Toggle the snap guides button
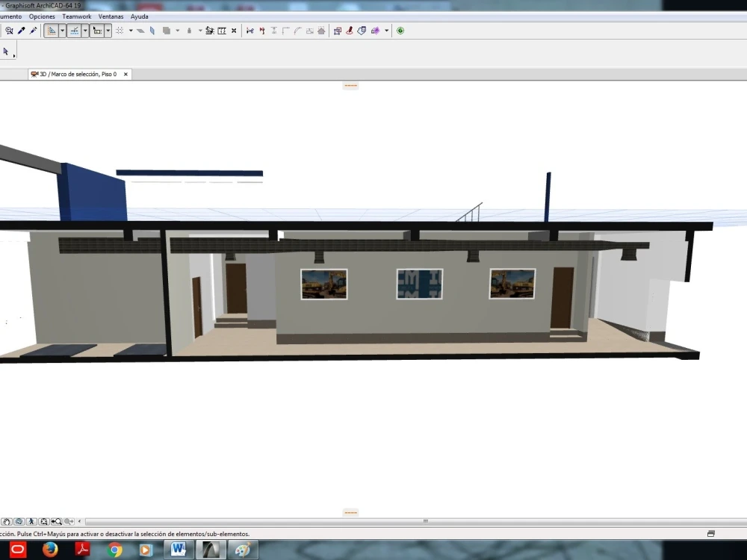 [x=74, y=31]
